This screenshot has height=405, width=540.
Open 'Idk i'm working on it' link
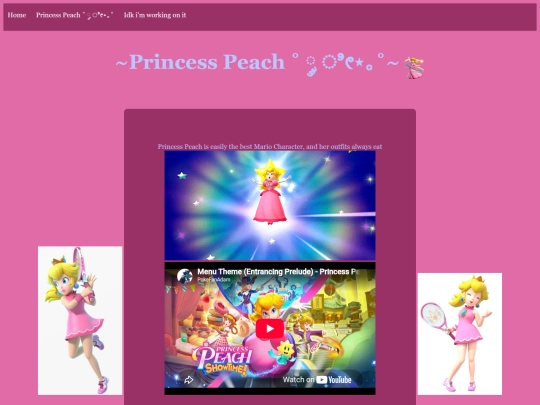(155, 15)
